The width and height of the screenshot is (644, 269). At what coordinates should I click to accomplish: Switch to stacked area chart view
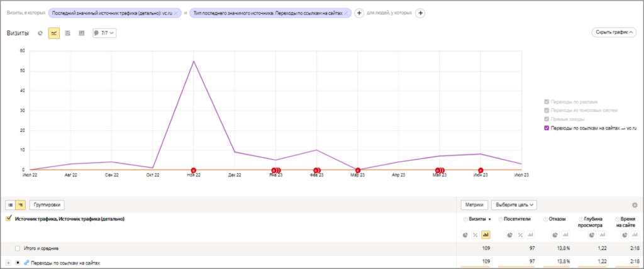coord(67,33)
